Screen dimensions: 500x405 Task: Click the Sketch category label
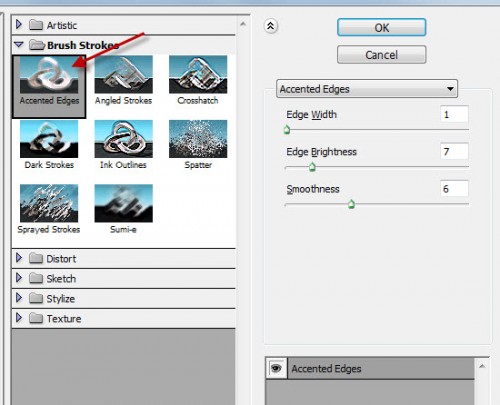pos(61,279)
